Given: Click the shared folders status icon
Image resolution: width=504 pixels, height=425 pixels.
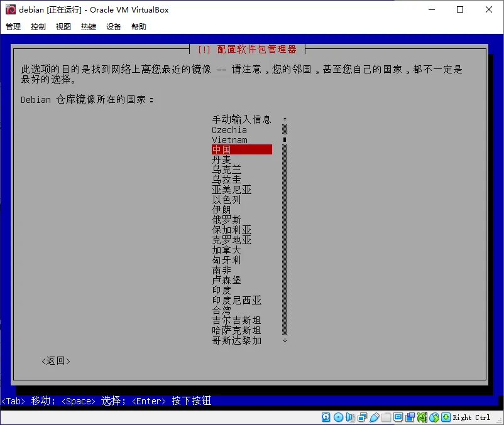Looking at the screenshot, I should pyautogui.click(x=386, y=417).
